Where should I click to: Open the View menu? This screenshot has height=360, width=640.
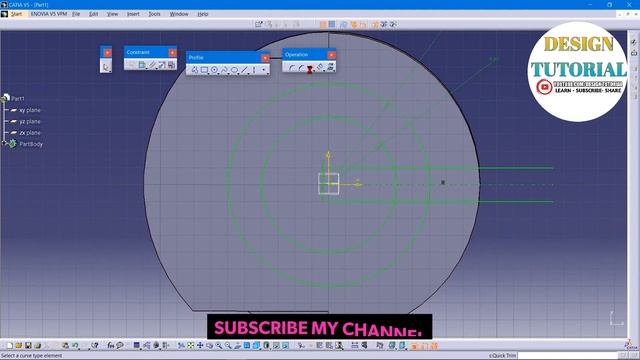[x=112, y=14]
